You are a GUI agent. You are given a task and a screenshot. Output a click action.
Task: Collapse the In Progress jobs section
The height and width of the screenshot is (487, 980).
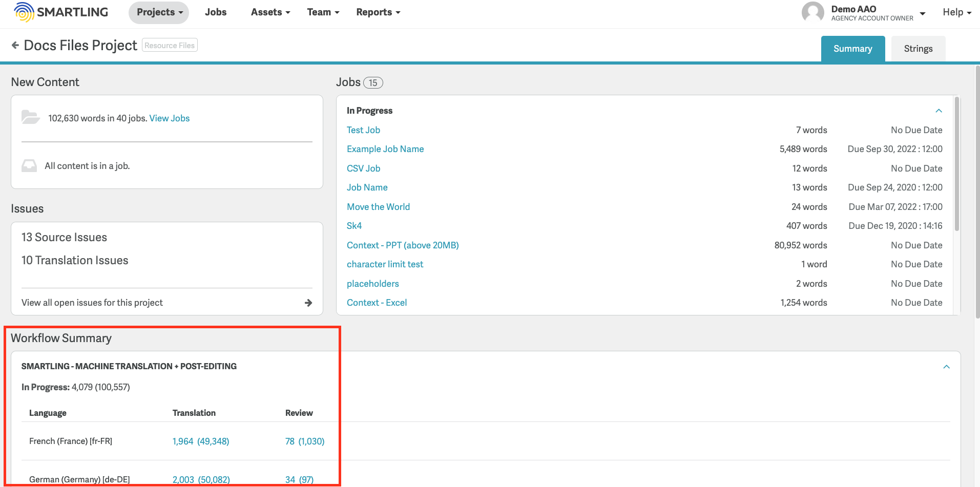939,111
